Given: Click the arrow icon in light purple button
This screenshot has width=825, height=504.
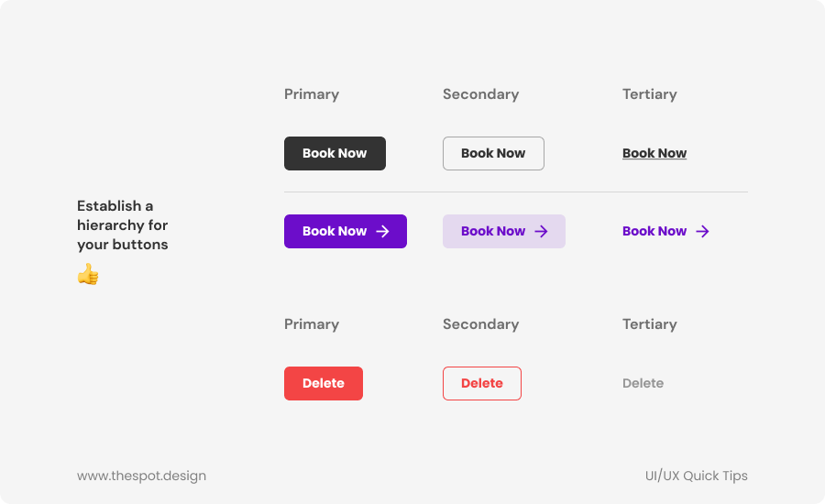Looking at the screenshot, I should click(x=542, y=232).
